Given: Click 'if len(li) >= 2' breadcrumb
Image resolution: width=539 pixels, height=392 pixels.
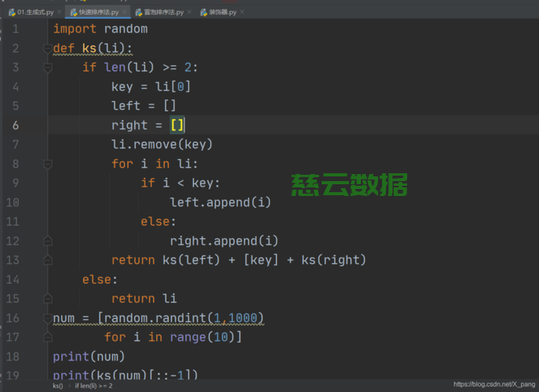Looking at the screenshot, I should (93, 386).
